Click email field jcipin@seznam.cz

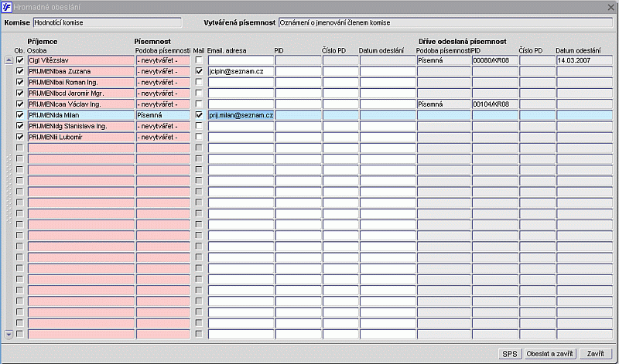point(241,71)
